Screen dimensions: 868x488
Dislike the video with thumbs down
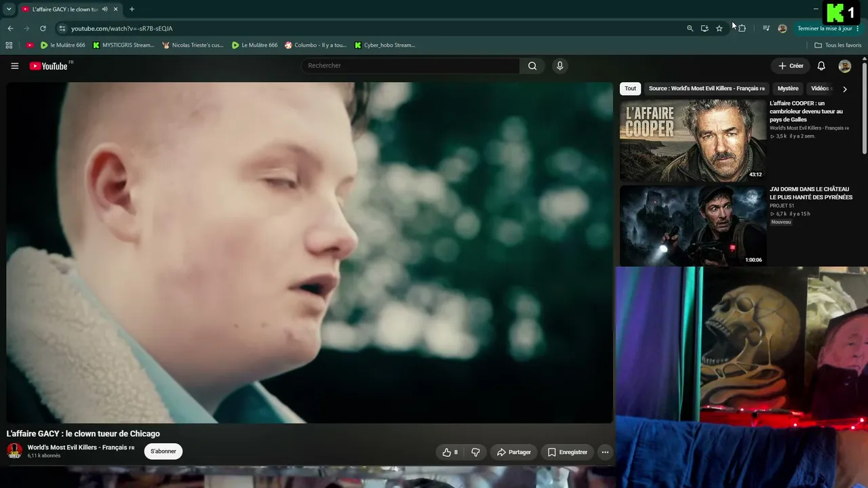tap(475, 452)
